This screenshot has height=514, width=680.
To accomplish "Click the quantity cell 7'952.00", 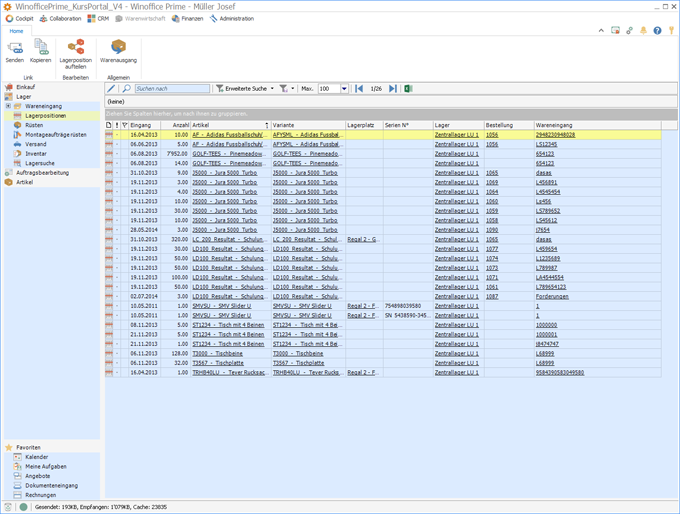I will click(x=176, y=154).
